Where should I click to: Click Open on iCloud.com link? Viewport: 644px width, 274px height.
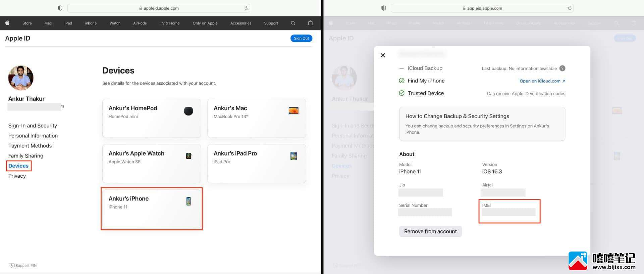(x=542, y=81)
